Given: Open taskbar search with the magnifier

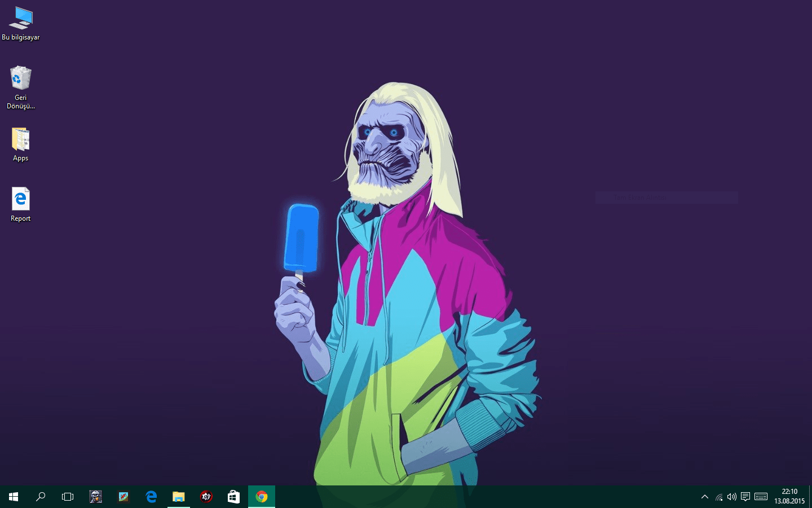Looking at the screenshot, I should point(41,497).
